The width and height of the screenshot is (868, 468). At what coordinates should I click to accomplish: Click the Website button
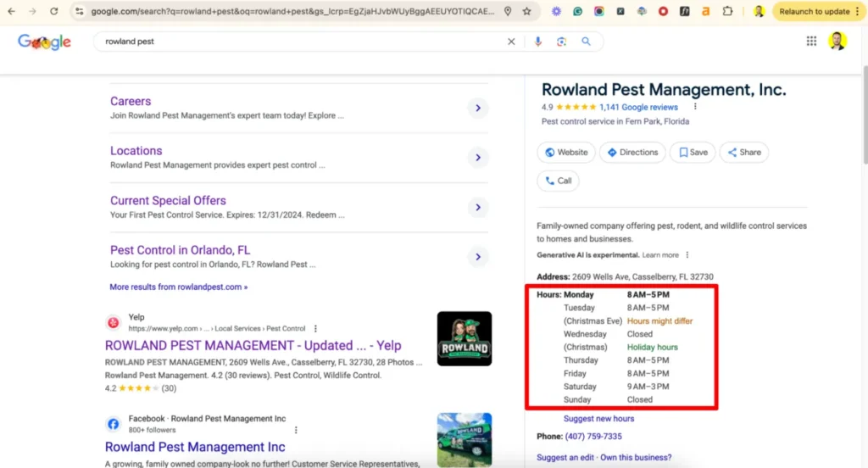565,153
